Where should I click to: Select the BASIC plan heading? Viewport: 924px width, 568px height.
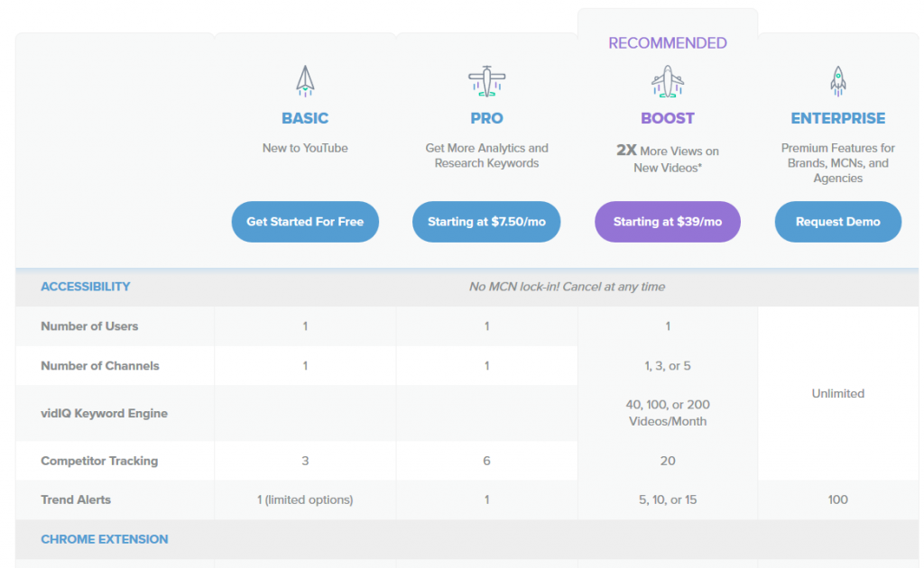click(x=305, y=118)
